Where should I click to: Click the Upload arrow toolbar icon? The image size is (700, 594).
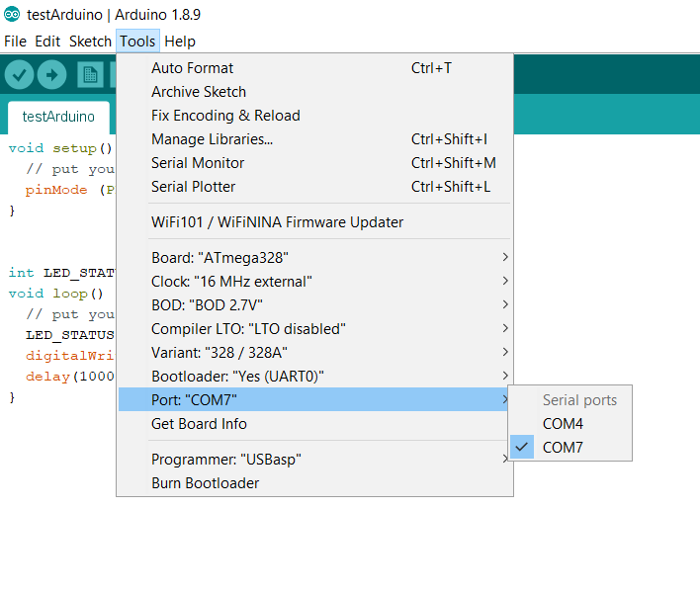51,74
